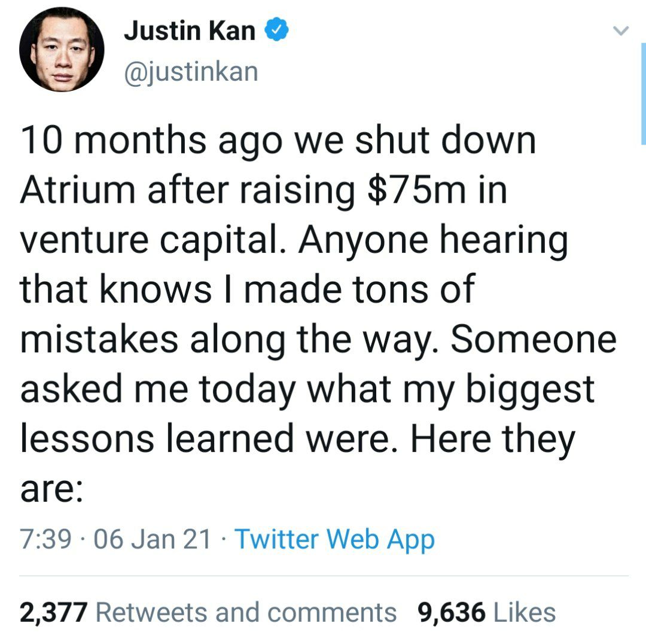Click the Twitter Web App source link
This screenshot has width=646, height=644.
click(334, 539)
